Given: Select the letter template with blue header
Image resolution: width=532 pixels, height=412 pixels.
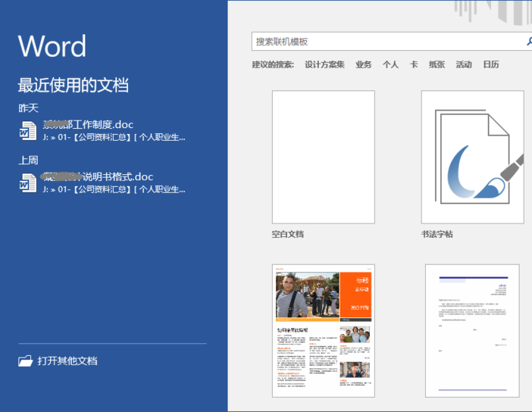Looking at the screenshot, I should pos(472,330).
